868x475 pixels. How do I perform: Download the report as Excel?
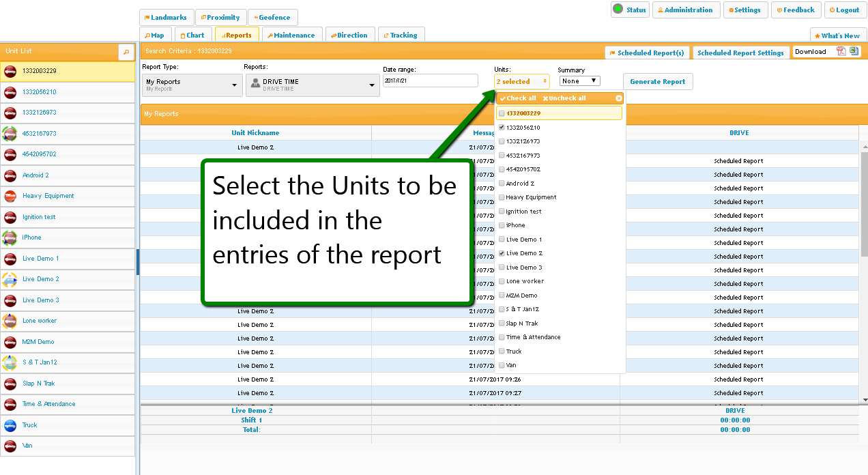pyautogui.click(x=854, y=52)
